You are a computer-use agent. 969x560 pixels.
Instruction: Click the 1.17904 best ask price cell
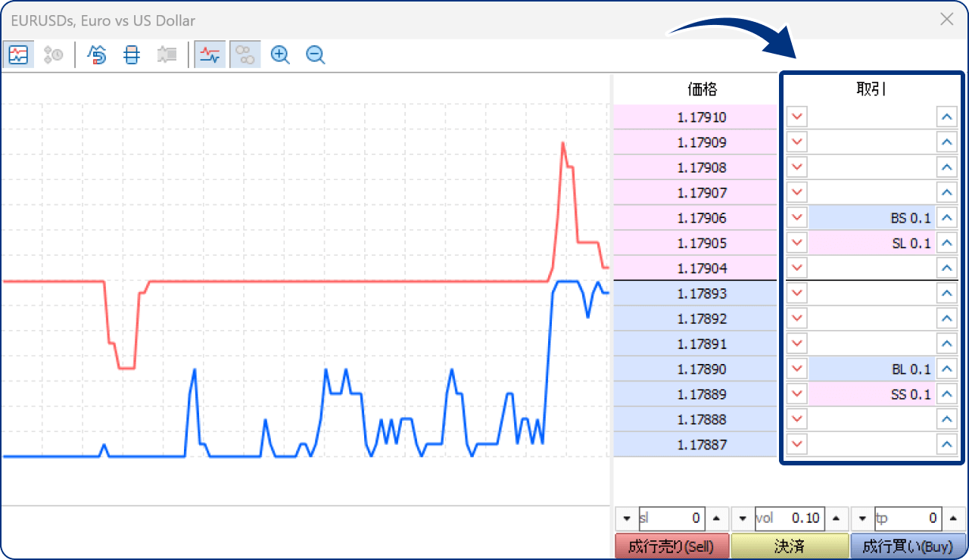pos(695,268)
